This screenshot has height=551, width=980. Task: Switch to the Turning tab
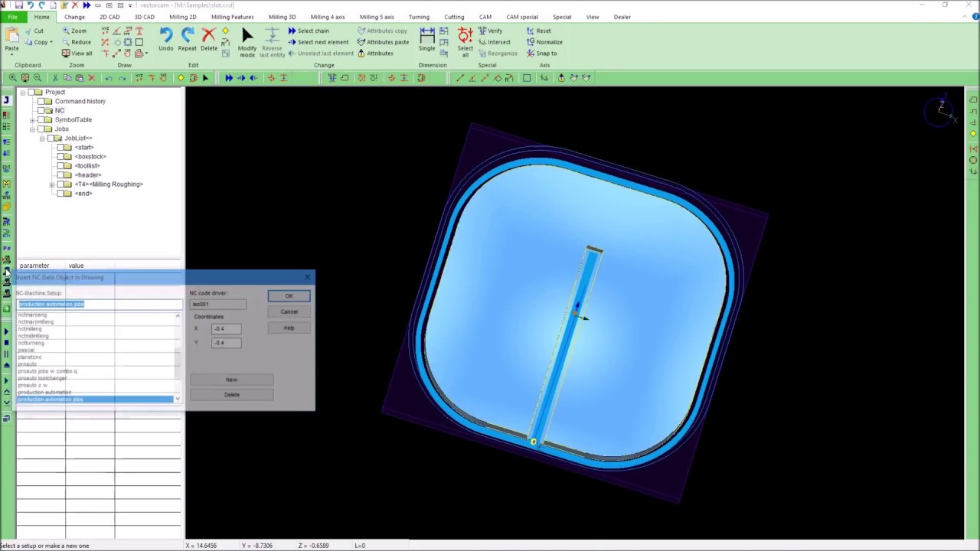click(419, 17)
